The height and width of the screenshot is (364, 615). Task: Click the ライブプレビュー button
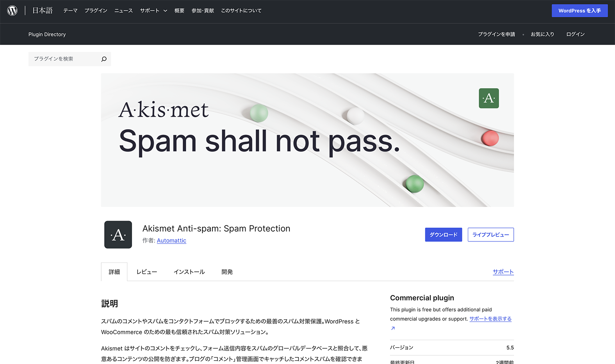490,235
